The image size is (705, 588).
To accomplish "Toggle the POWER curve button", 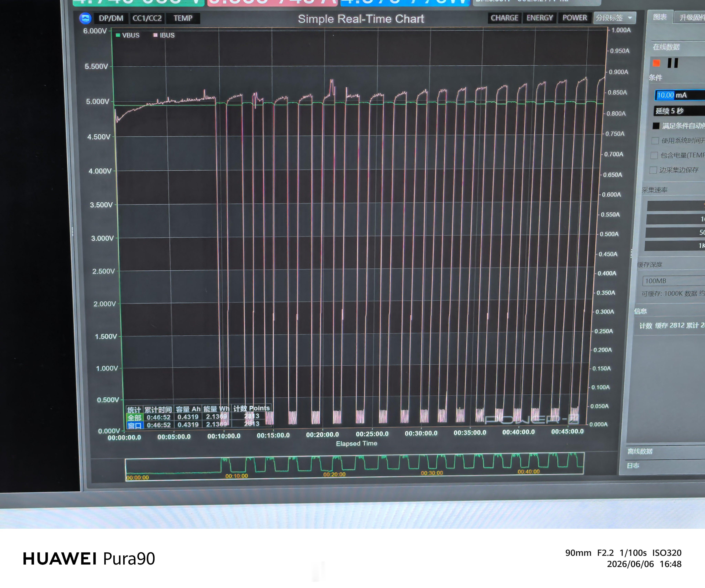I will pos(574,18).
